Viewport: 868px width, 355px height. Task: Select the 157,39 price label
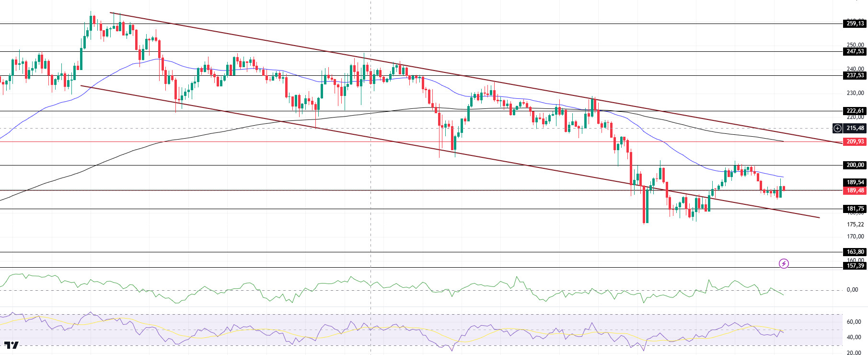[x=855, y=266]
